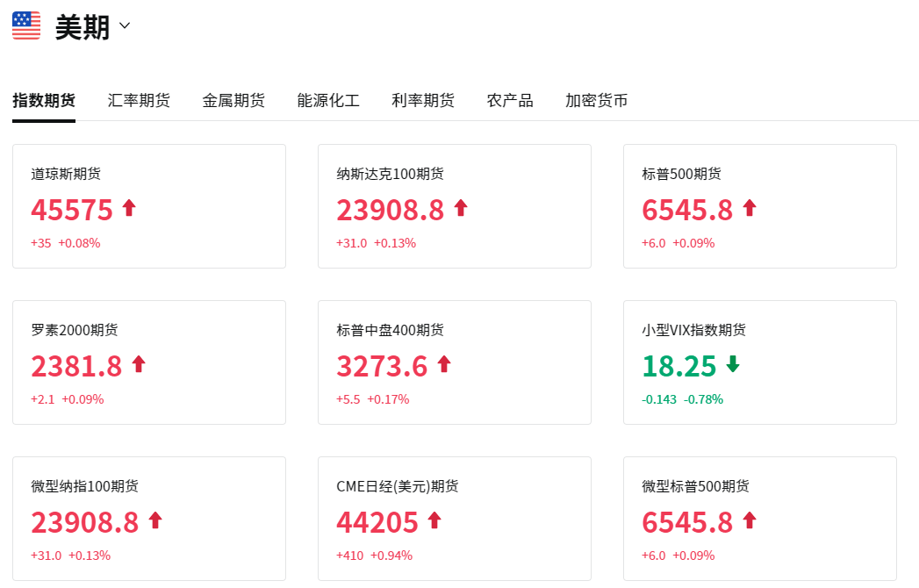Click the +0.94% change on CME日经期货

coord(391,556)
